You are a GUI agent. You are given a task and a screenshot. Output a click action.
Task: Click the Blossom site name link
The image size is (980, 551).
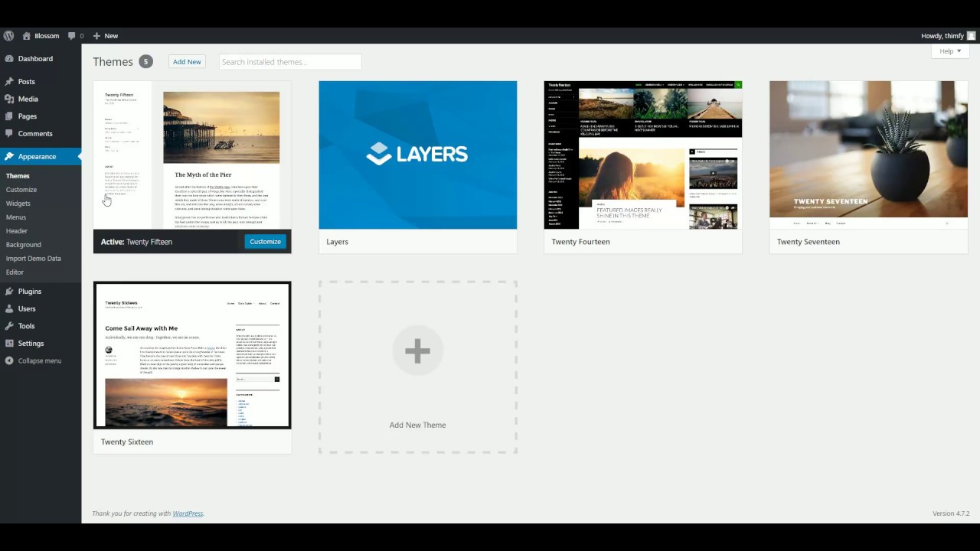[x=47, y=36]
